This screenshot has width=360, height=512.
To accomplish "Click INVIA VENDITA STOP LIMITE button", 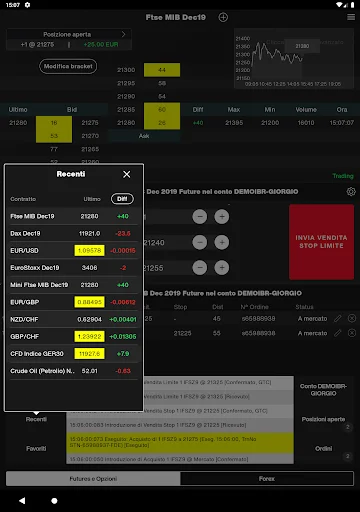I will click(321, 242).
